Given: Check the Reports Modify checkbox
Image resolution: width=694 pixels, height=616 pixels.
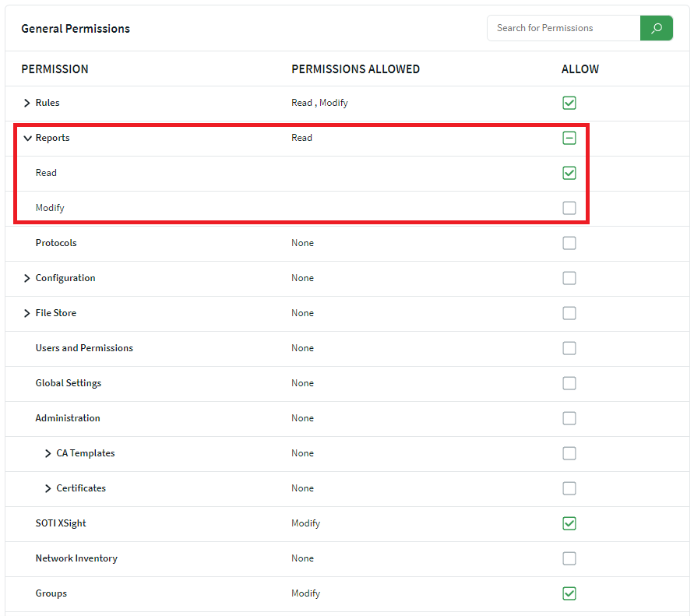Looking at the screenshot, I should (569, 208).
